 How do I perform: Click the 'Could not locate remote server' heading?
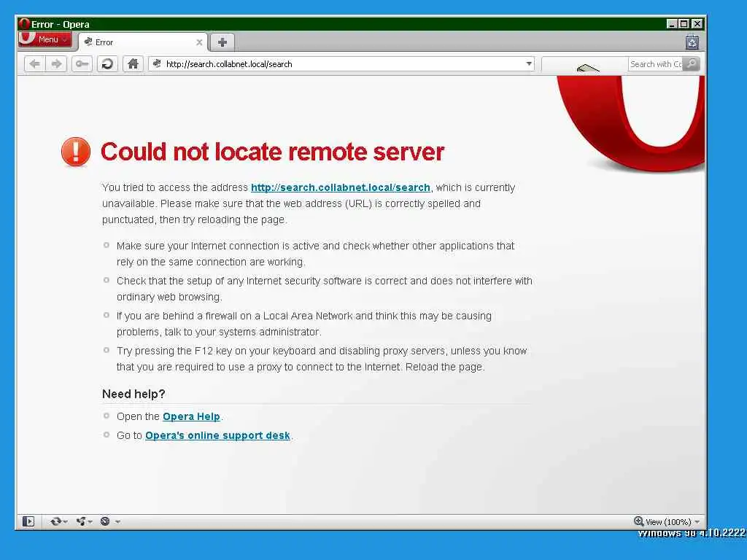click(x=272, y=152)
